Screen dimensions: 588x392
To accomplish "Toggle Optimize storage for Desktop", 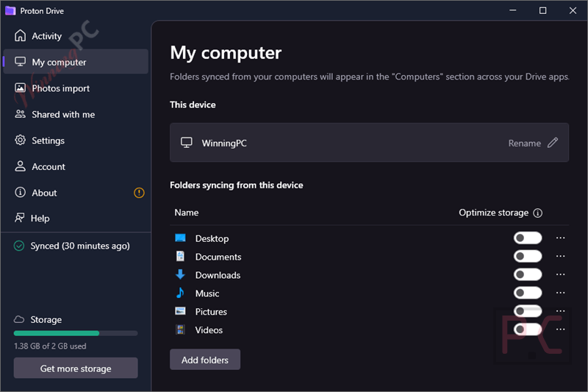I will point(528,238).
